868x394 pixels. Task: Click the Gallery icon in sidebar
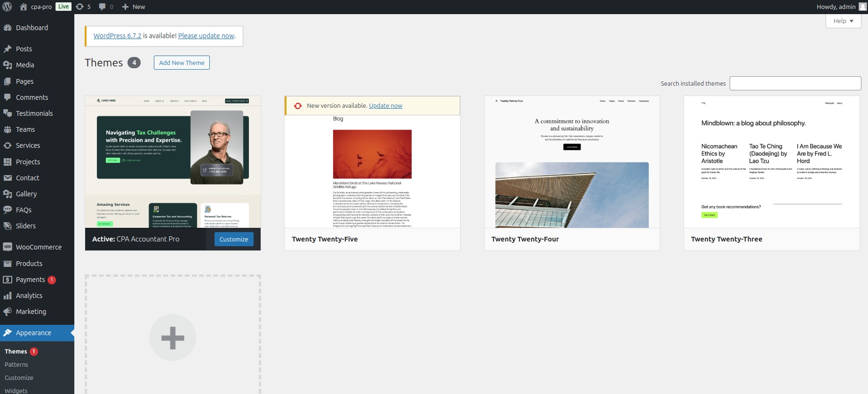point(8,194)
